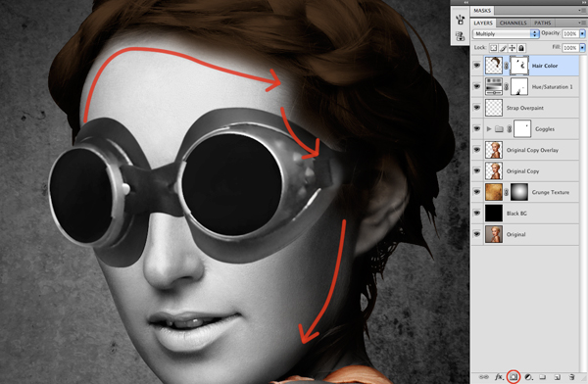Hide the Hue/Saturation 1 layer
Viewport: 588px width, 384px height.
[x=476, y=86]
